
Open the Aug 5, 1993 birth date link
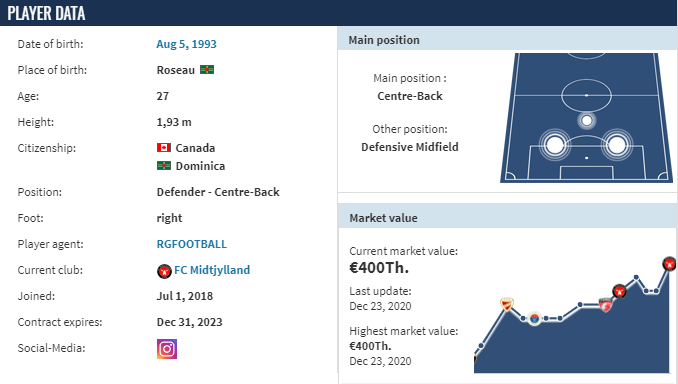(186, 44)
